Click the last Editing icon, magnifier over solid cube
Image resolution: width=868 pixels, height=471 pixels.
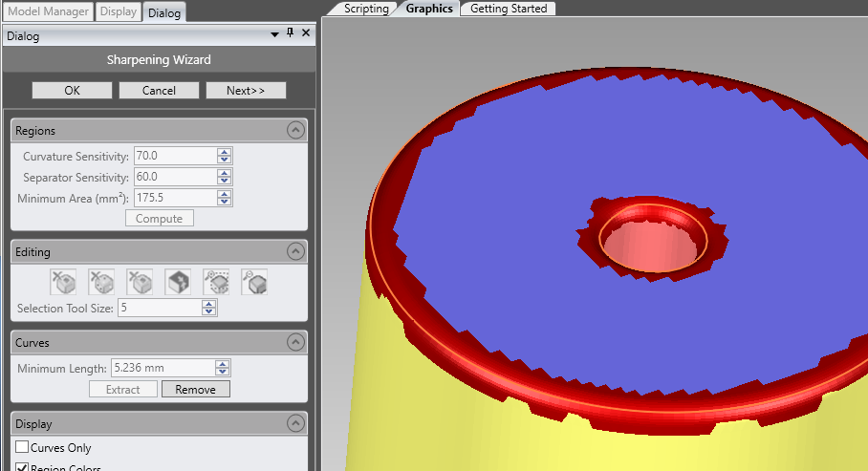254,282
